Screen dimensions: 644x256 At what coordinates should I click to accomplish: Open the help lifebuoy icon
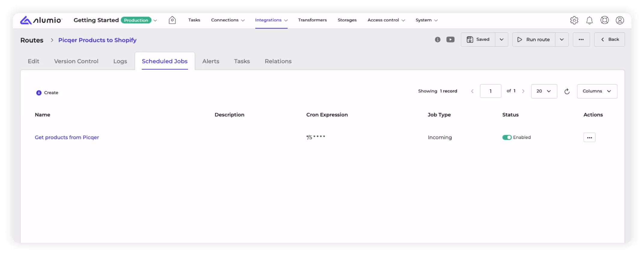[604, 20]
